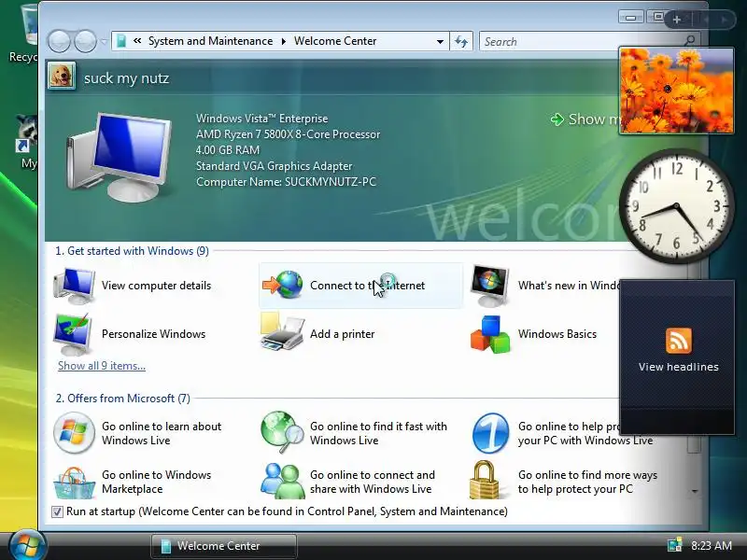Click the taskbar clock 8:23 AM
The height and width of the screenshot is (560, 747).
(712, 545)
